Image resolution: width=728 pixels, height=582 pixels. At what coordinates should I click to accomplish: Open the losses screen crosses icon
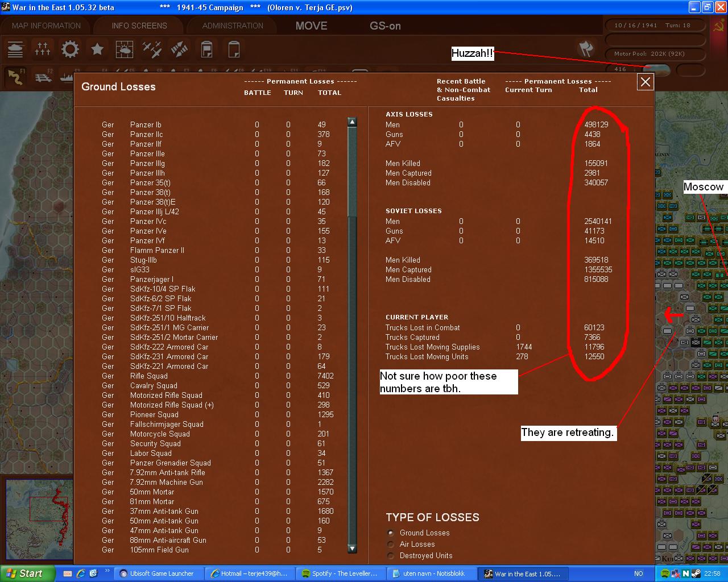[x=43, y=49]
